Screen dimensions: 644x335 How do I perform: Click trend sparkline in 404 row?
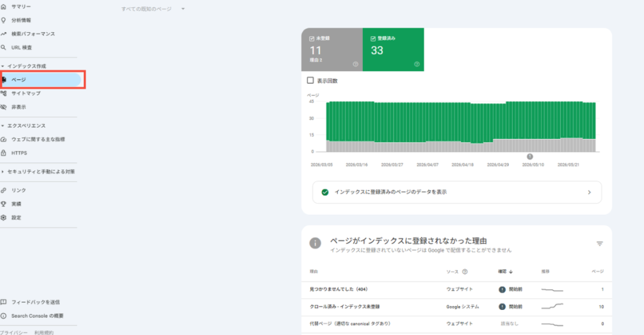pos(552,289)
